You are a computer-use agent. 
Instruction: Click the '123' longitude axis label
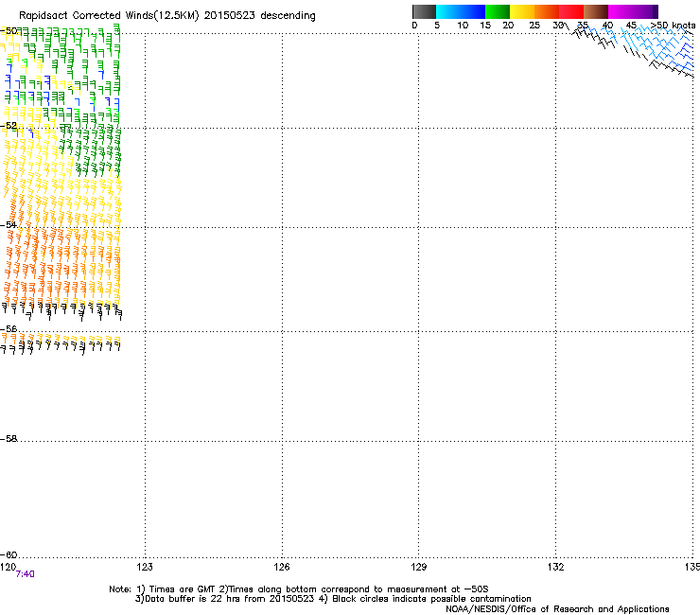145,567
